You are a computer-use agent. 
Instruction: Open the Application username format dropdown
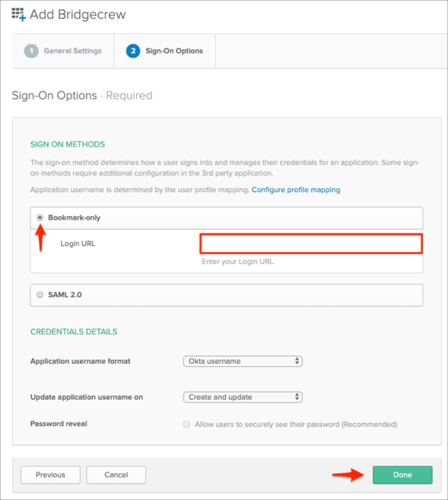pos(242,361)
